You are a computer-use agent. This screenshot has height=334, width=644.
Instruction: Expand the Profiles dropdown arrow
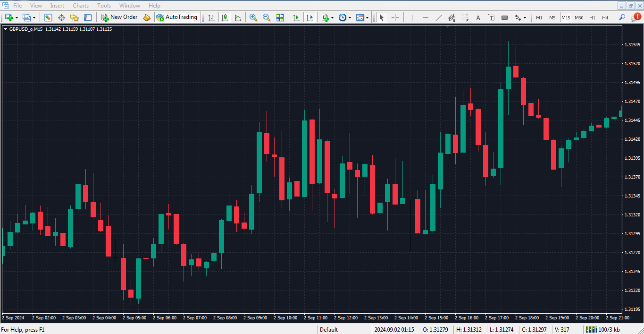point(34,17)
